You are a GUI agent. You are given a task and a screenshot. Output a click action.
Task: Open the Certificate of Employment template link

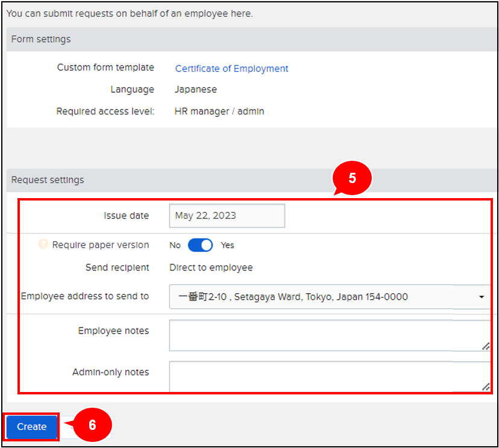[x=231, y=69]
